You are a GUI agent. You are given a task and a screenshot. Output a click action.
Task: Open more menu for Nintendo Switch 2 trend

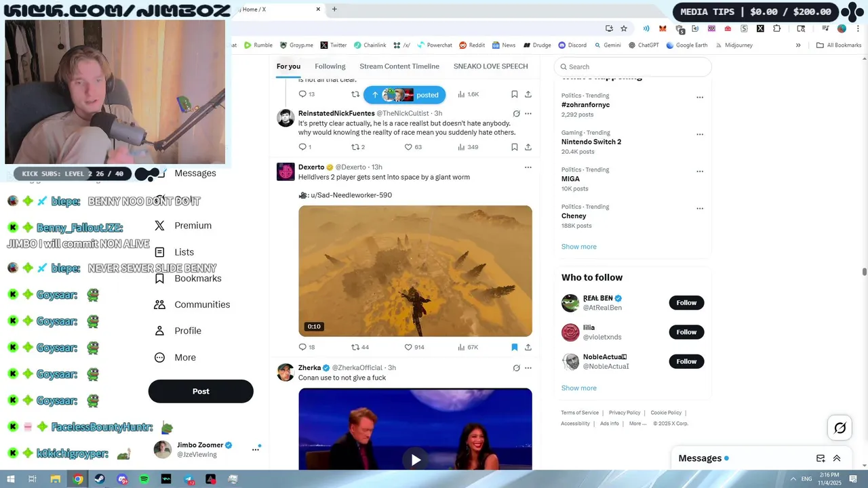700,134
